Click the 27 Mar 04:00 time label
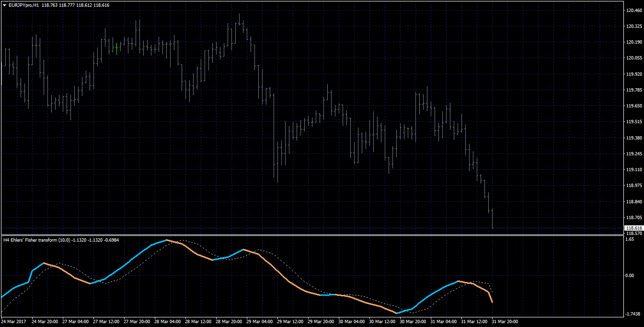Image resolution: width=644 pixels, height=327 pixels. click(76, 322)
